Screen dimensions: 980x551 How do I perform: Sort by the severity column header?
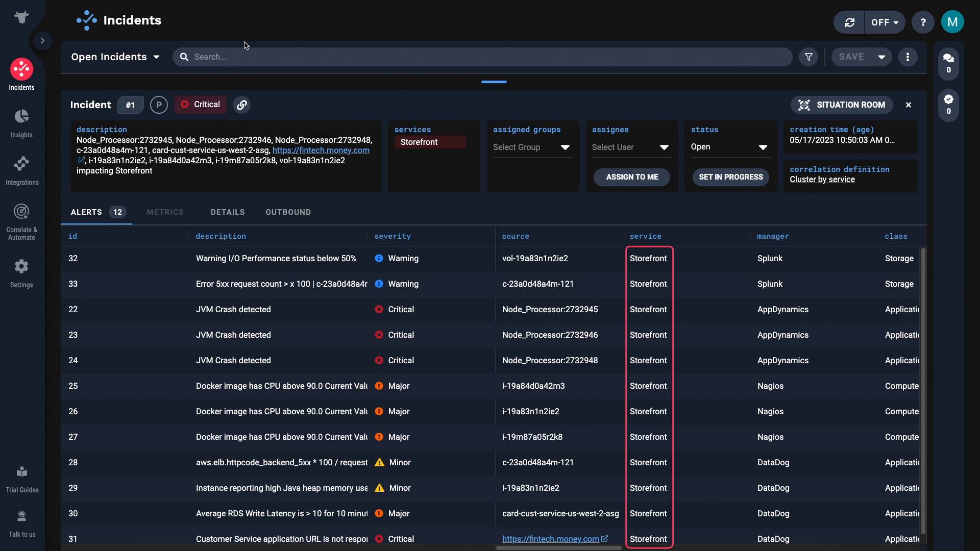(392, 236)
